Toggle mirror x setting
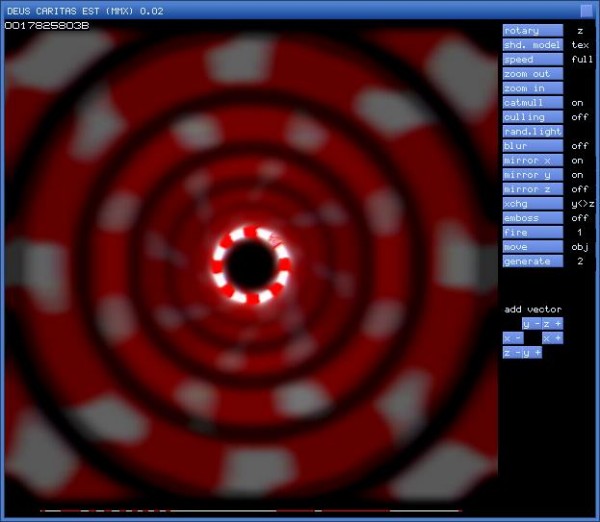The image size is (600, 522). [532, 160]
